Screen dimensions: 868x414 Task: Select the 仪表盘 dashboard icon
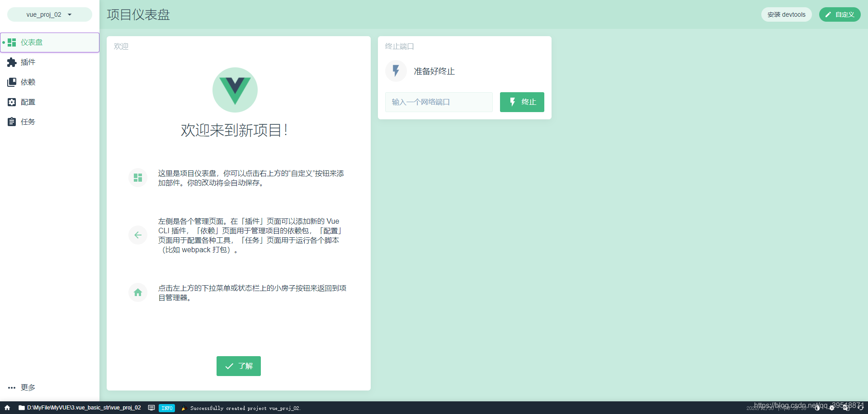point(12,42)
